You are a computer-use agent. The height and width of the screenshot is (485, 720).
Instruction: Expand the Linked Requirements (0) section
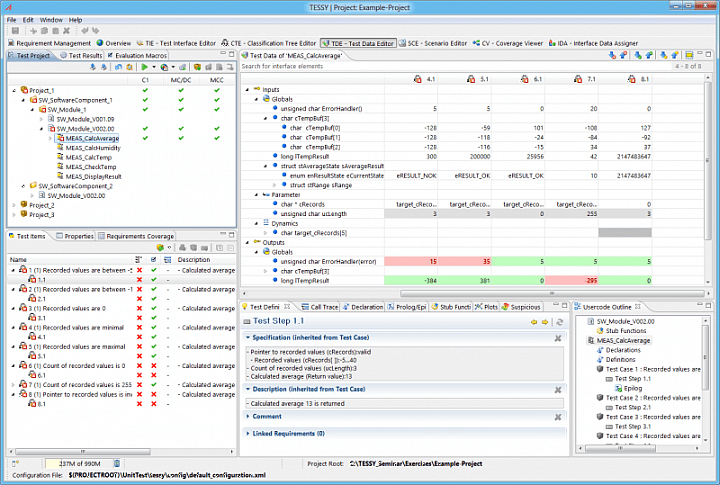click(249, 433)
